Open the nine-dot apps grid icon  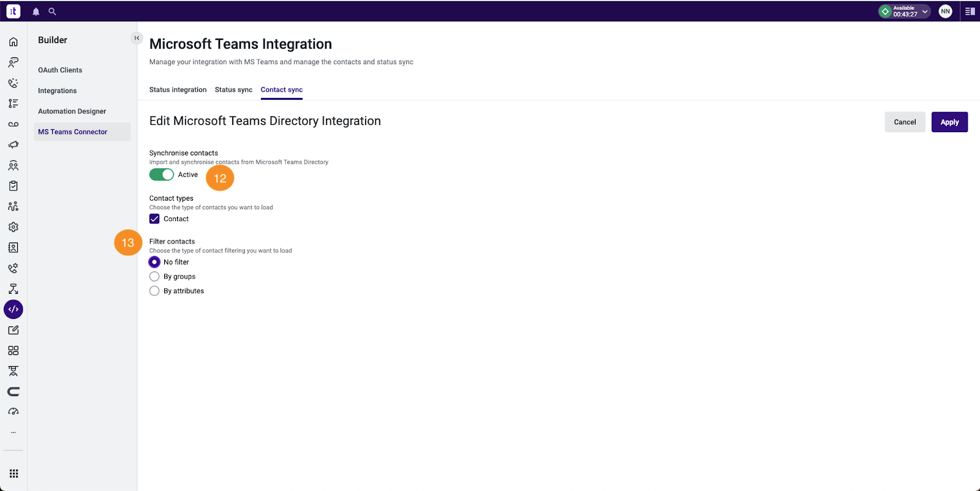(x=13, y=473)
